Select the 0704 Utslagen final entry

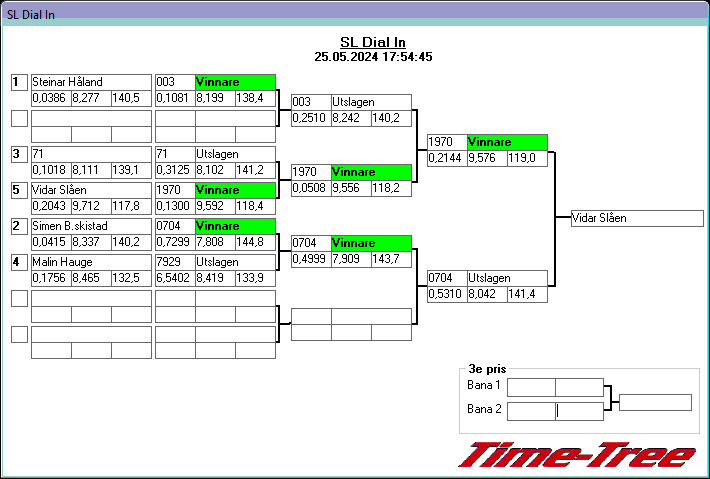(x=487, y=278)
